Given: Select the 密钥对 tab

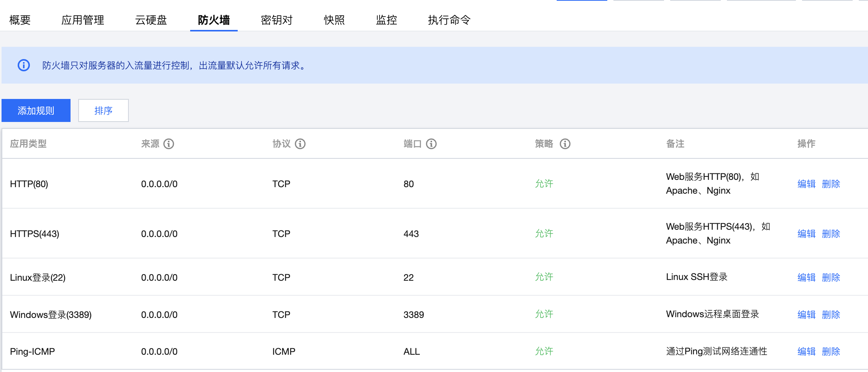Looking at the screenshot, I should pyautogui.click(x=277, y=20).
